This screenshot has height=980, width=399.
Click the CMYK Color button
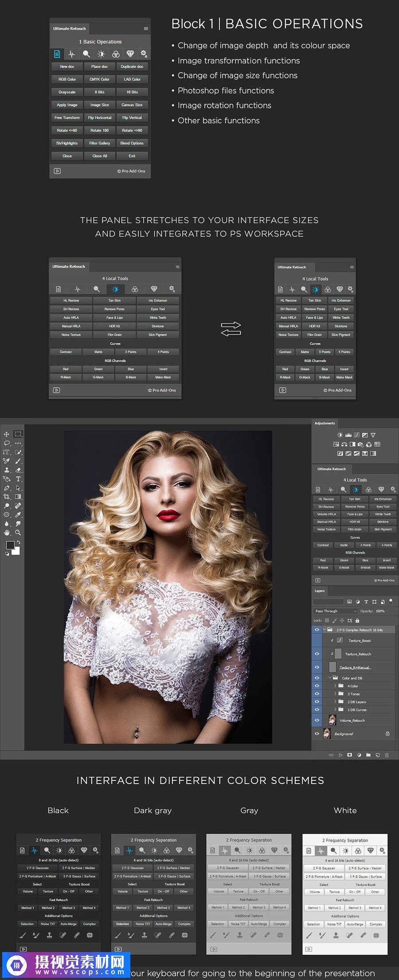click(99, 79)
